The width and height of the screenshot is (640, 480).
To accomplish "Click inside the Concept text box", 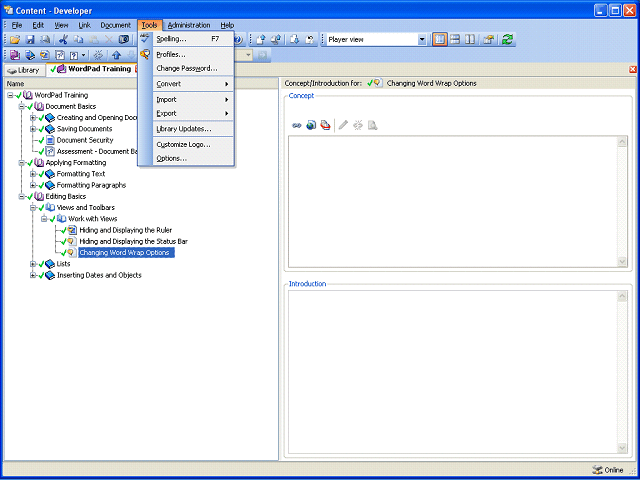I will 453,202.
